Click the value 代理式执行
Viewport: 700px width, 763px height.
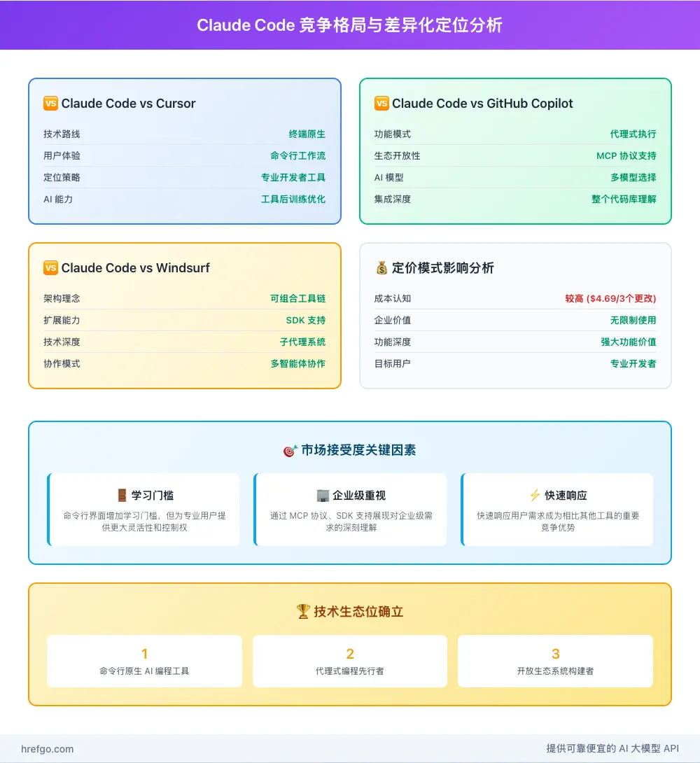pos(633,134)
